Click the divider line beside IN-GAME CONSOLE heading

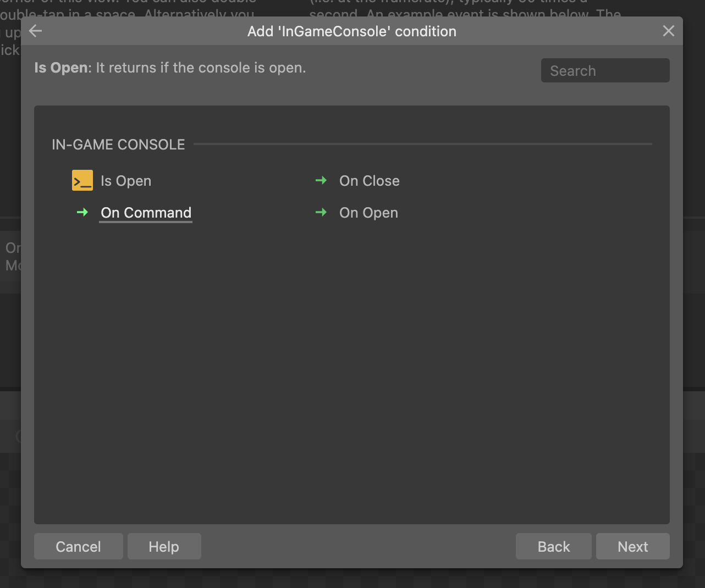pyautogui.click(x=423, y=144)
